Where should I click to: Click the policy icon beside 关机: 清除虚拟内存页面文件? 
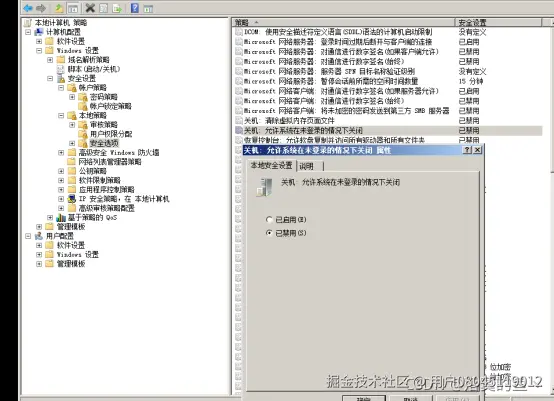click(x=239, y=120)
